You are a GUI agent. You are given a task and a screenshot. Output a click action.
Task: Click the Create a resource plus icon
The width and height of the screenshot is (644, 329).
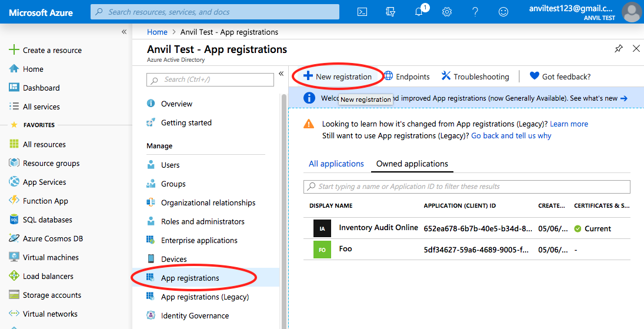[x=14, y=50]
